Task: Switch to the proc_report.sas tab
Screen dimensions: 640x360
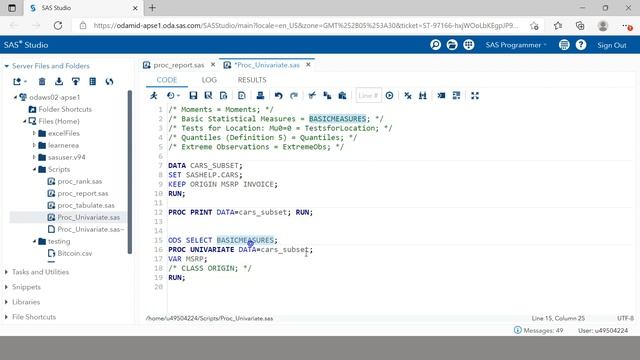Action: pos(178,65)
